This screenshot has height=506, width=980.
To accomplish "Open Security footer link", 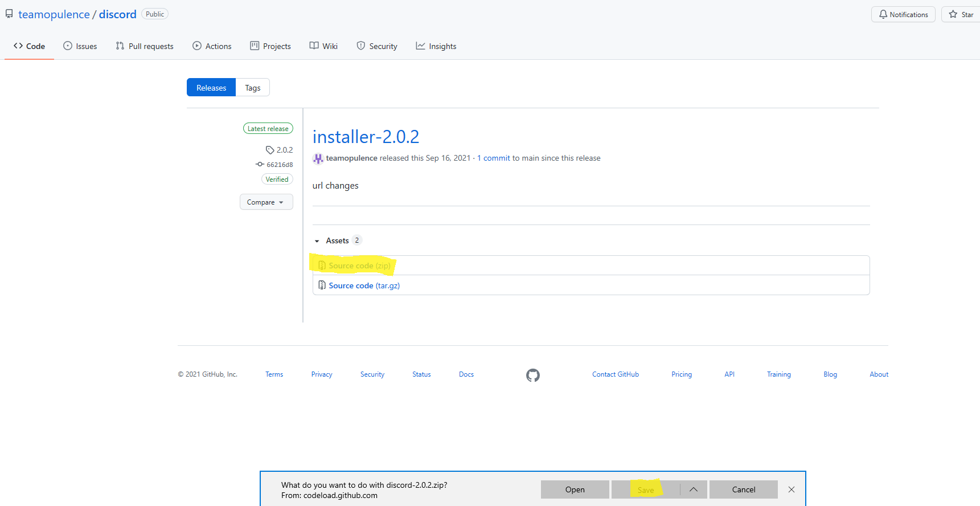I will tap(372, 374).
